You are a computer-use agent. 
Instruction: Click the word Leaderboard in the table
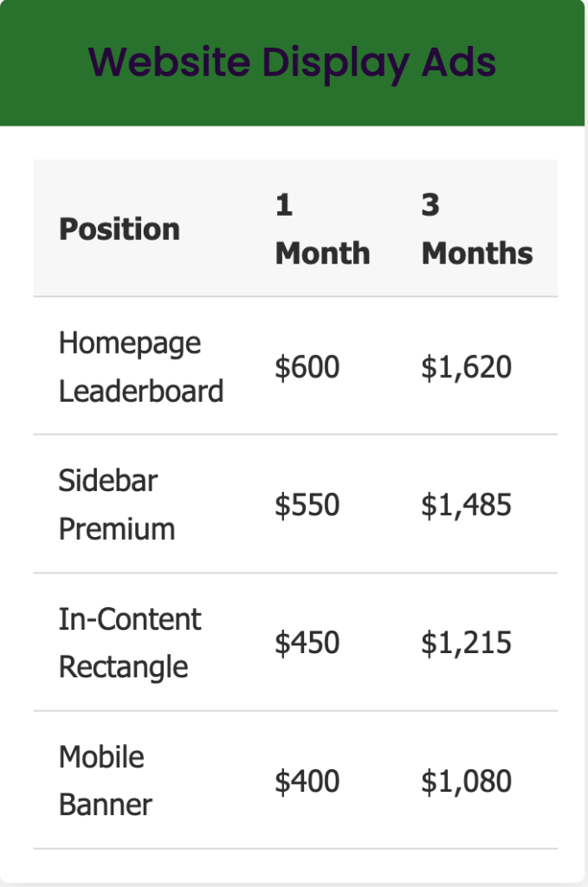[x=141, y=391]
